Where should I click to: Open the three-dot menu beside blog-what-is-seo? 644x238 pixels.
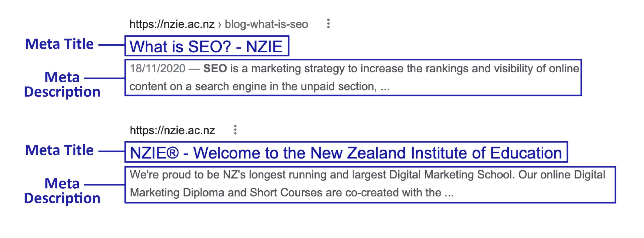click(x=328, y=24)
